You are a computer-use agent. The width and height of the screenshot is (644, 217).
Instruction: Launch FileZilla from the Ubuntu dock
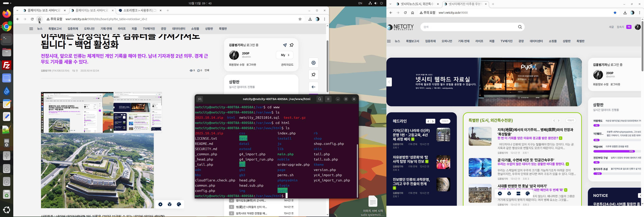7,65
